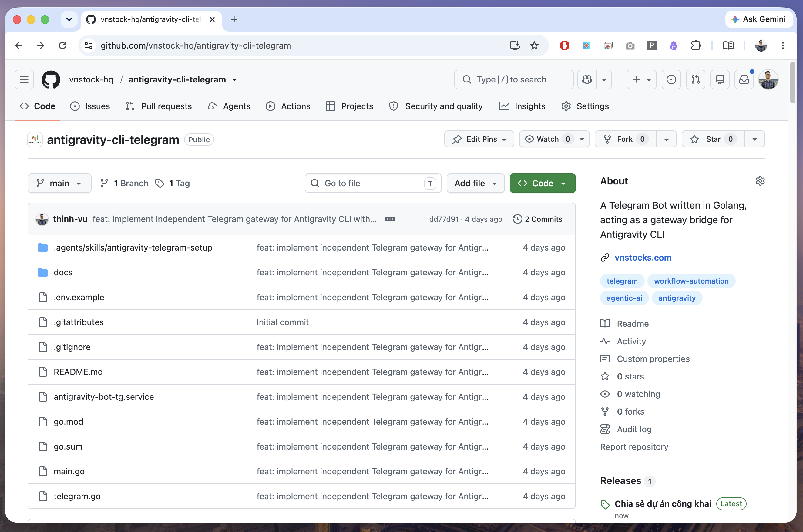This screenshot has width=803, height=532.
Task: Install the app with the address bar install icon
Action: click(x=515, y=45)
